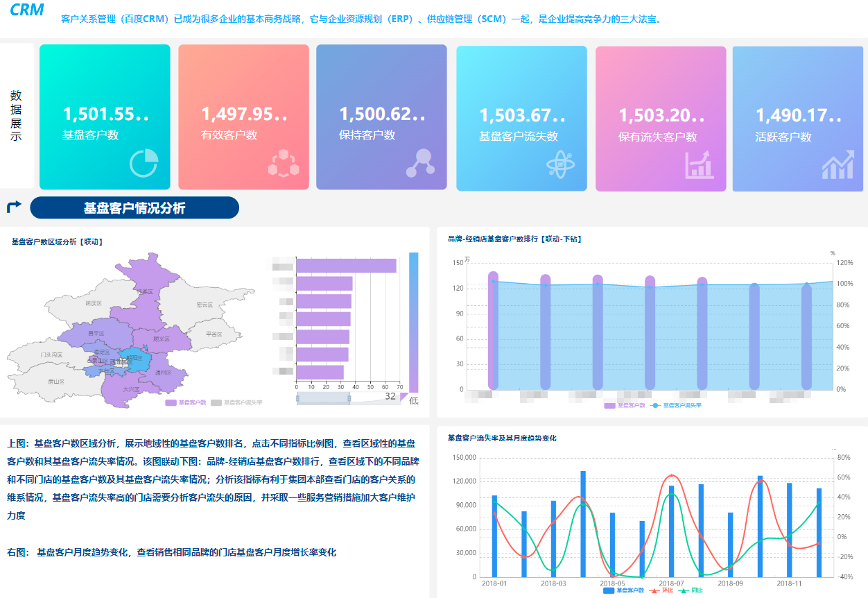Toggle 环比 series in trend chart legend
This screenshot has height=598, width=868.
(x=661, y=590)
